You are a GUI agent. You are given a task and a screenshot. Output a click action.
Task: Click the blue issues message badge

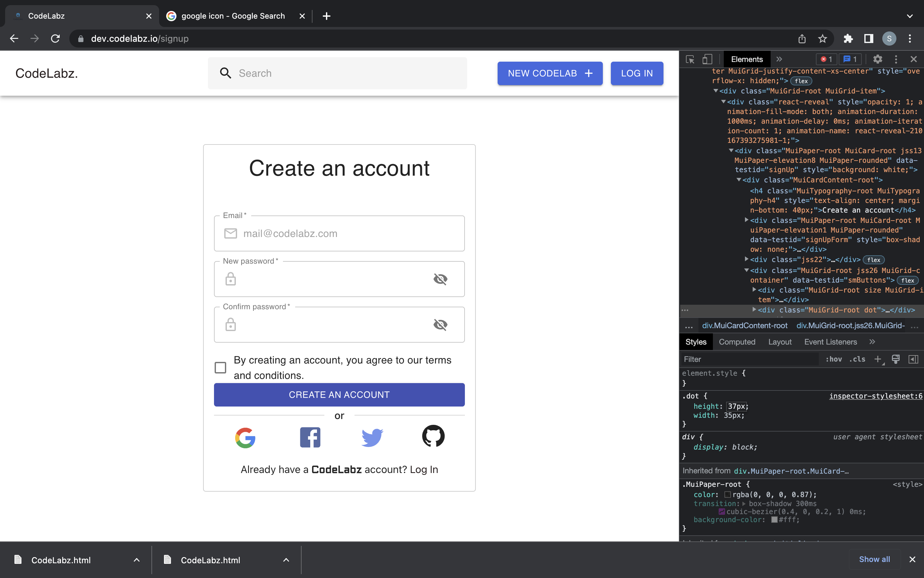(x=850, y=59)
